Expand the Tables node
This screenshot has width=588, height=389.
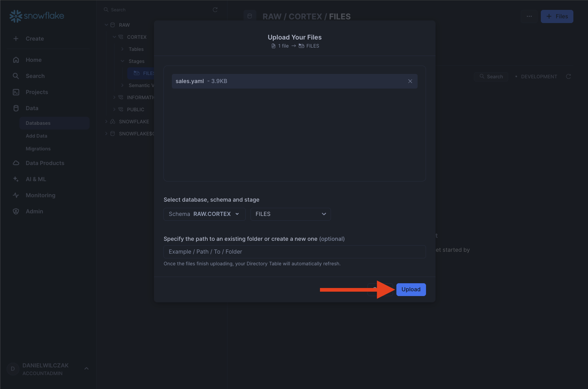pos(122,49)
